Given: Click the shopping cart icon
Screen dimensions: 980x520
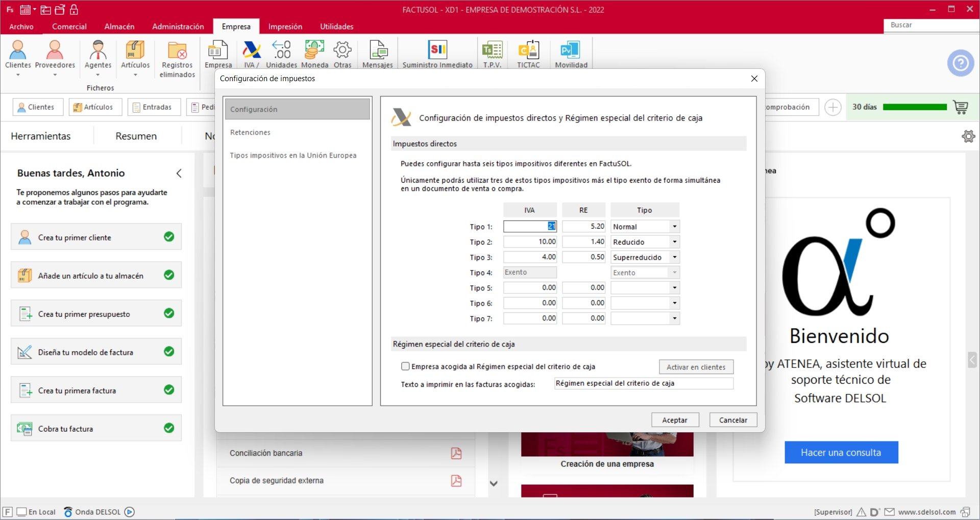Looking at the screenshot, I should pos(961,107).
